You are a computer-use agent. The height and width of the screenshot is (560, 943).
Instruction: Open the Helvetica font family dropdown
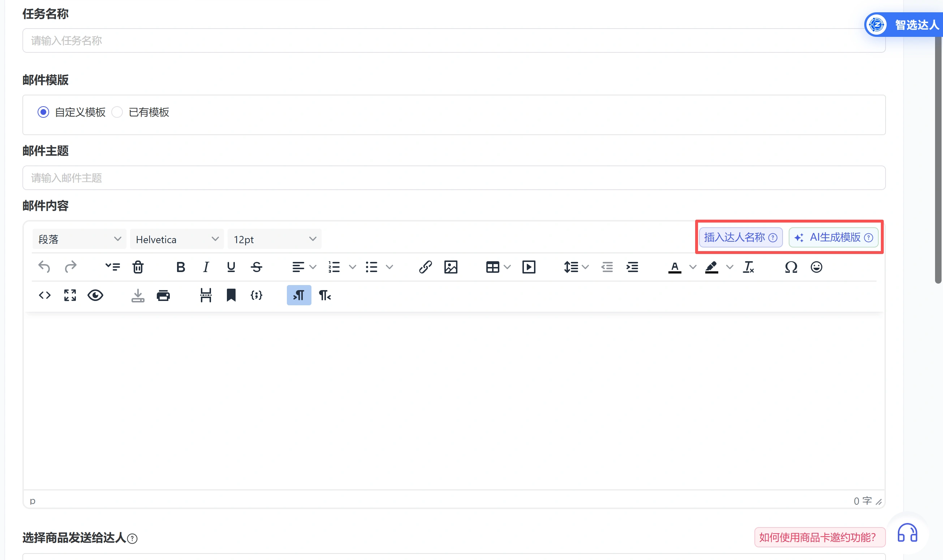(x=177, y=239)
